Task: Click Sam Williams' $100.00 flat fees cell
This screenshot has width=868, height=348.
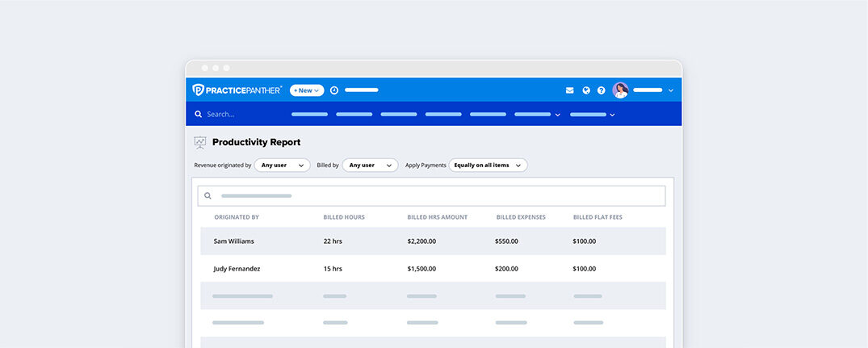Action: [x=585, y=241]
